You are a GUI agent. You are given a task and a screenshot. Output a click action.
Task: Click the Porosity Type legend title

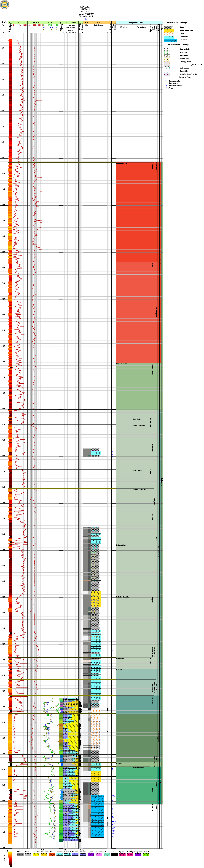click(185, 77)
